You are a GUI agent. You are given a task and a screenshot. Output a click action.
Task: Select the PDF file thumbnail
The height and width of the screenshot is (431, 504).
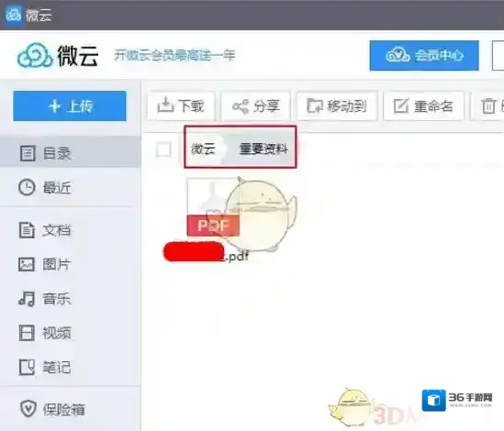[x=213, y=207]
